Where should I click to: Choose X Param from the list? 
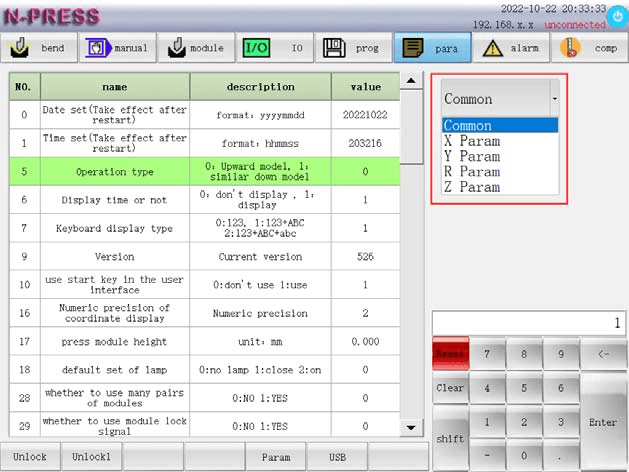(x=472, y=141)
